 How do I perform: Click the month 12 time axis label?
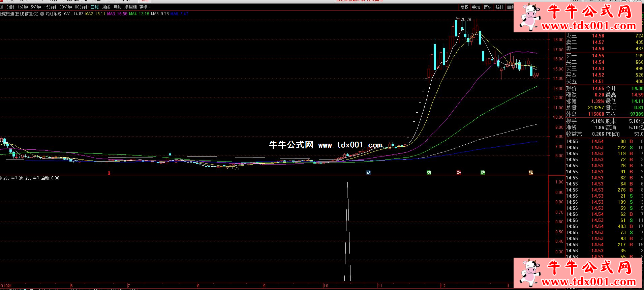(x=443, y=286)
